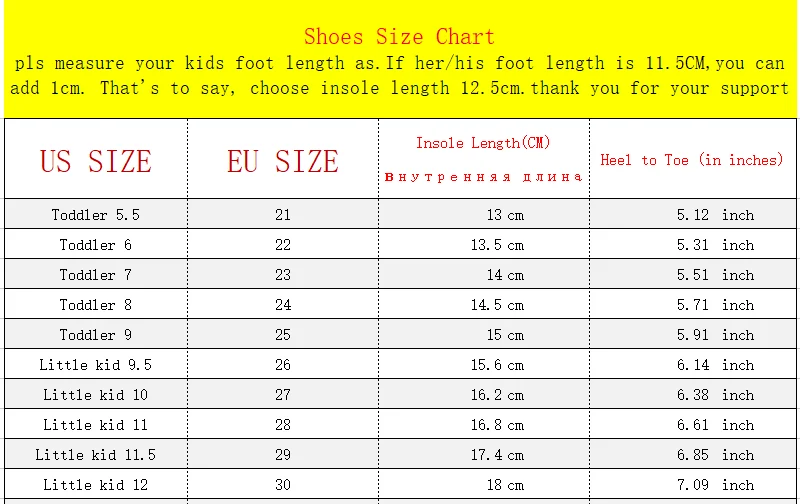This screenshot has height=504, width=800.
Task: Click the Toddler 8 cell
Action: 96,305
